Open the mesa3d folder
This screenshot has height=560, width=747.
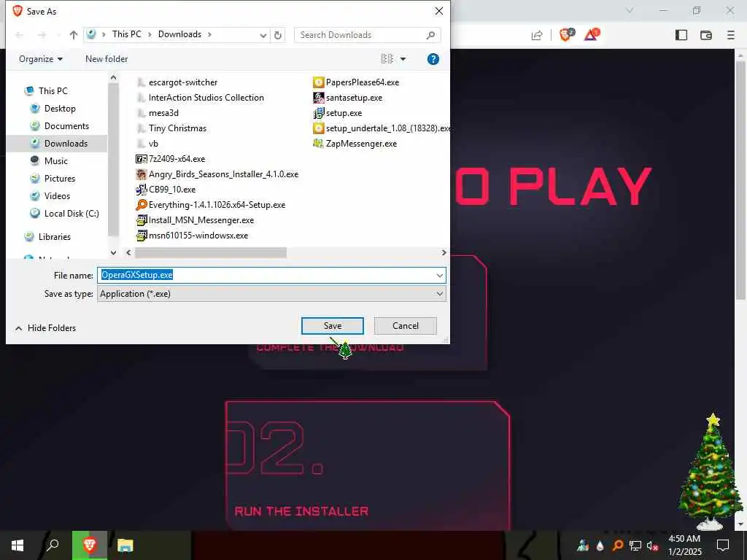tap(158, 113)
